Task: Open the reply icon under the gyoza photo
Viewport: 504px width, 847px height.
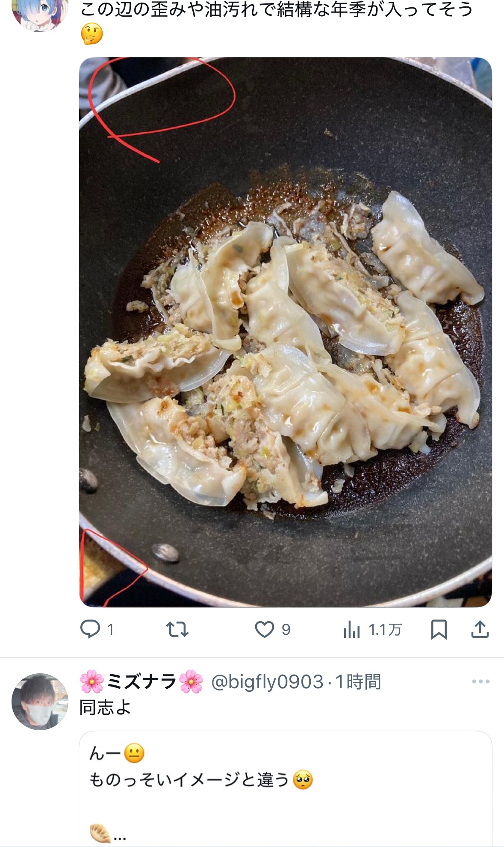Action: tap(90, 629)
